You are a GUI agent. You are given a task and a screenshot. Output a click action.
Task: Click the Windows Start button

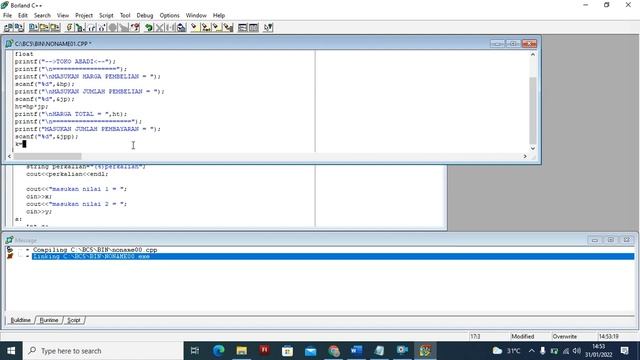(11, 351)
